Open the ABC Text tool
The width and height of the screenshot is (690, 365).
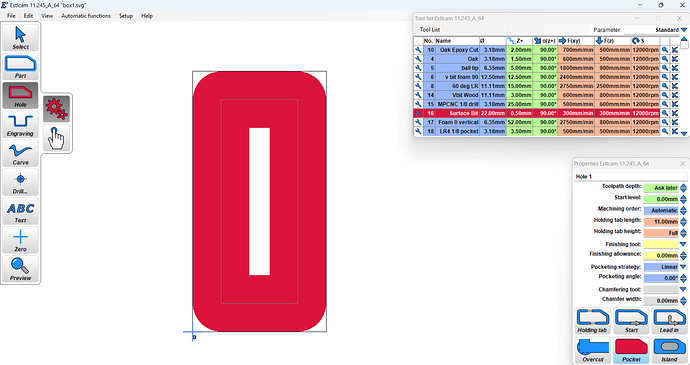click(20, 211)
